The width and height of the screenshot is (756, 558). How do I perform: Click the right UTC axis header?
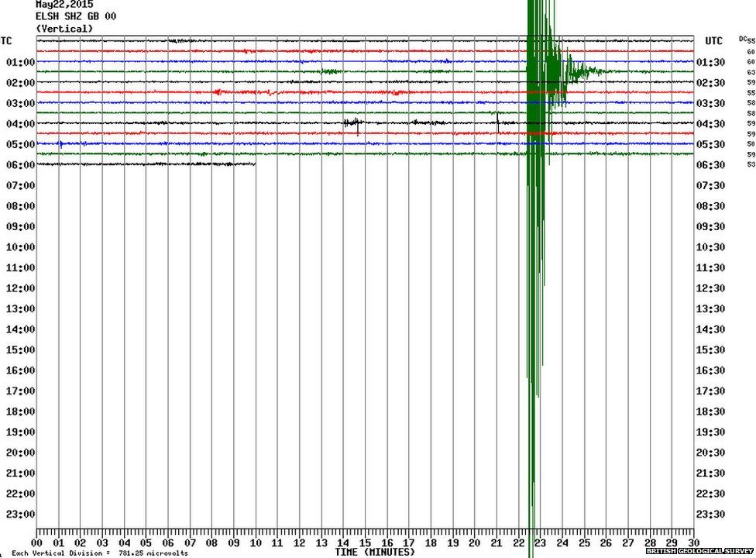(x=715, y=40)
